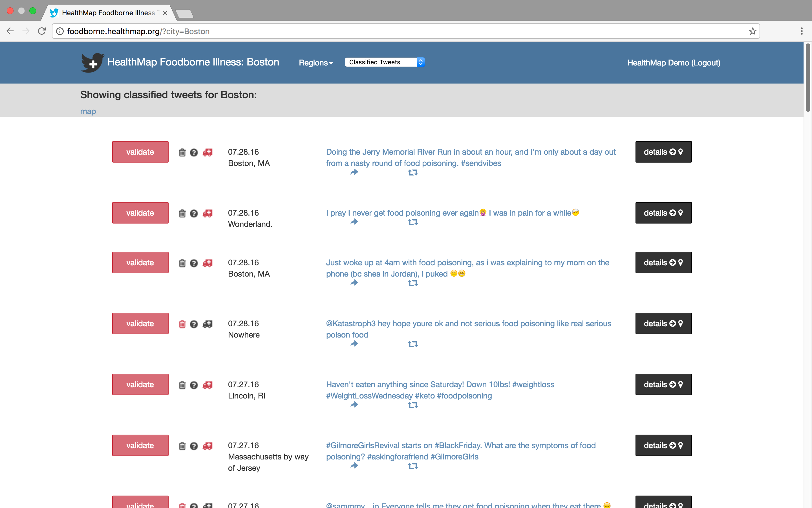Open details for Jerry Memorial River Run tweet
The height and width of the screenshot is (508, 812).
[663, 152]
